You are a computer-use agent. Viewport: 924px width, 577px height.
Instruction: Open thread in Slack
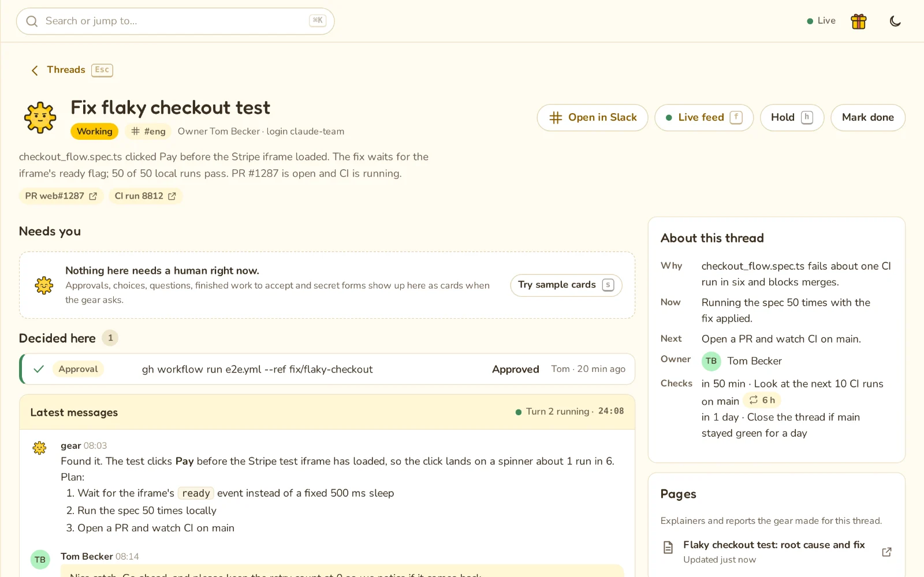click(593, 118)
